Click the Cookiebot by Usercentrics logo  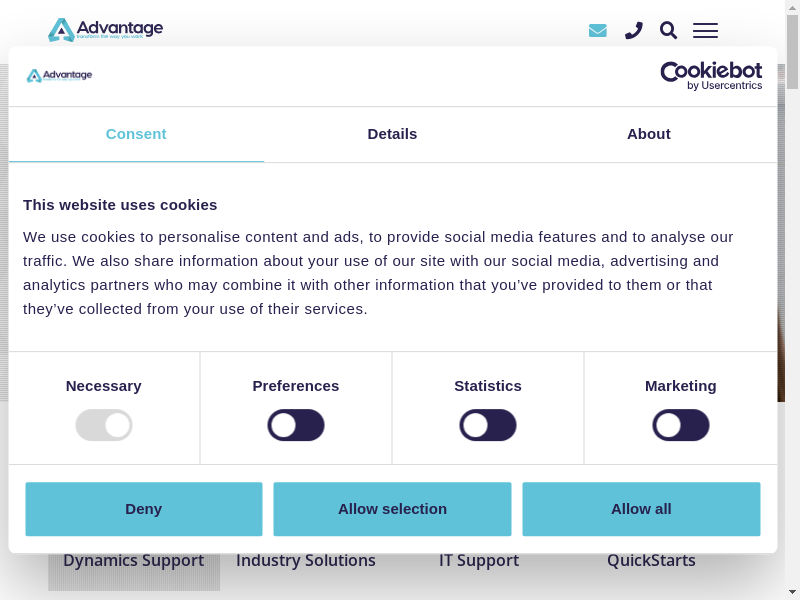click(711, 76)
